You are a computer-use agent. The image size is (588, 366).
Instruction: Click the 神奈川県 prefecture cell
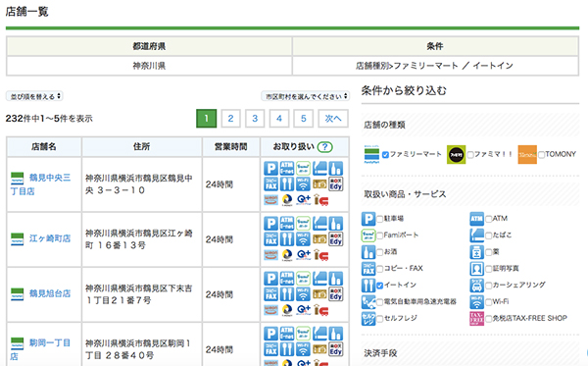tap(149, 66)
